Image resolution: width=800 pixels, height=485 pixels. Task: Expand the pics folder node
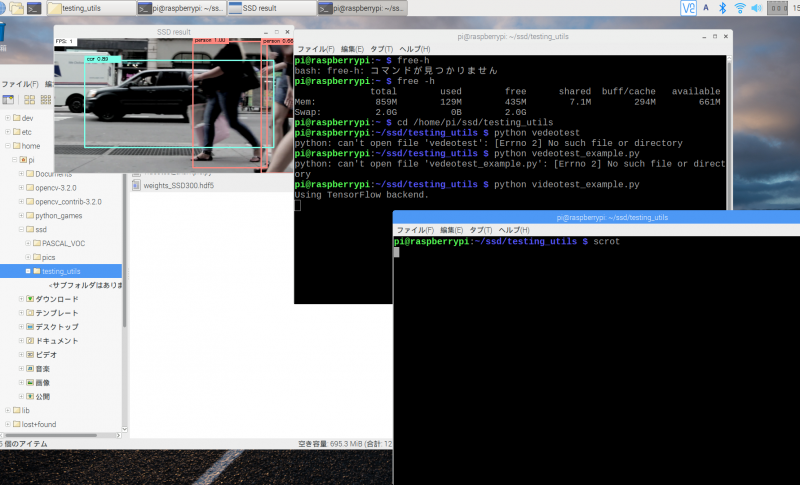coord(28,257)
